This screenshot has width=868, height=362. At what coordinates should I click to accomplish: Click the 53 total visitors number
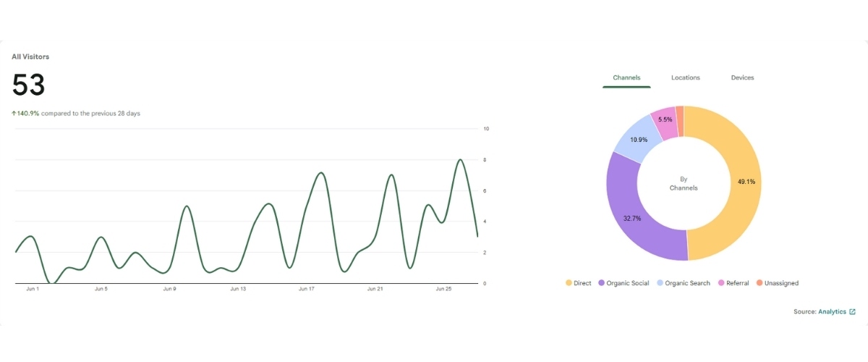(29, 85)
